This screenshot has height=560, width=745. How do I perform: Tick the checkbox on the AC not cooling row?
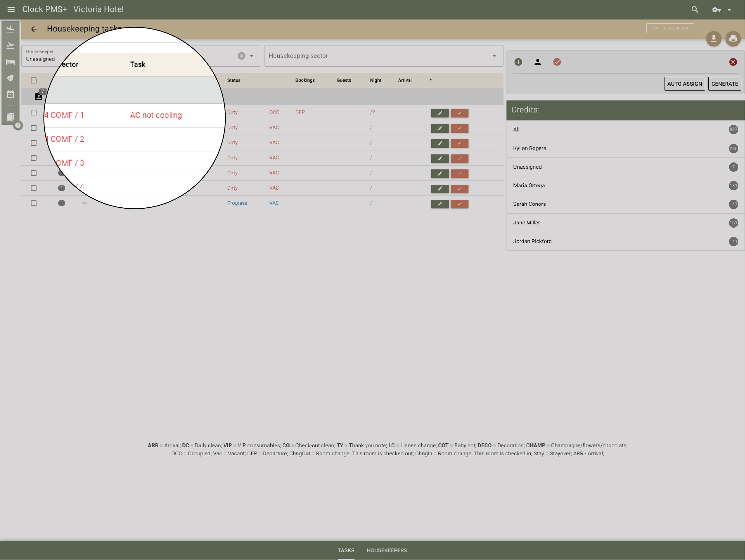(x=33, y=113)
